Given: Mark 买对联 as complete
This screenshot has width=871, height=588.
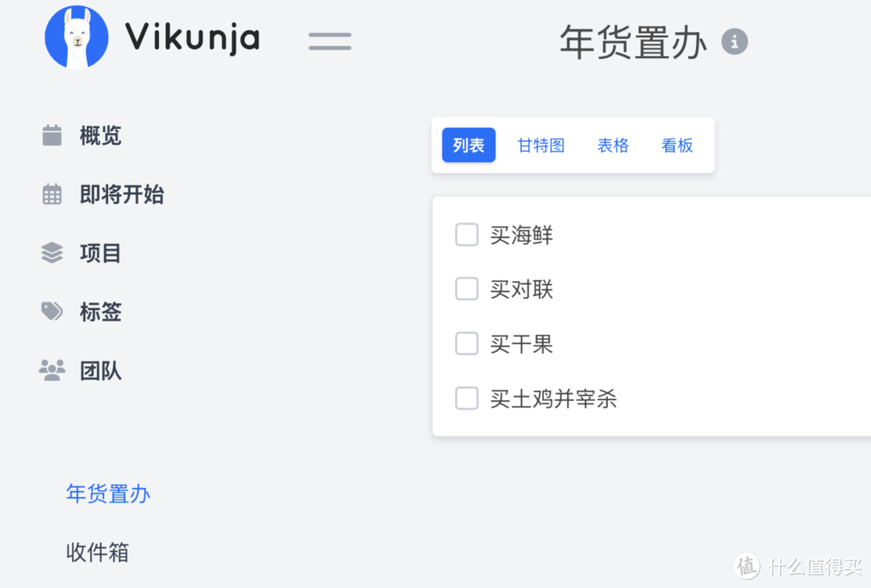Looking at the screenshot, I should [466, 288].
